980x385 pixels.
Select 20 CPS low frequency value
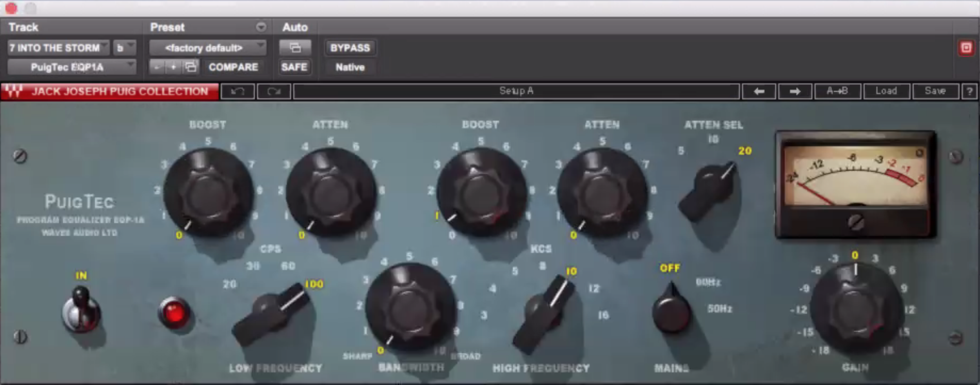click(230, 283)
